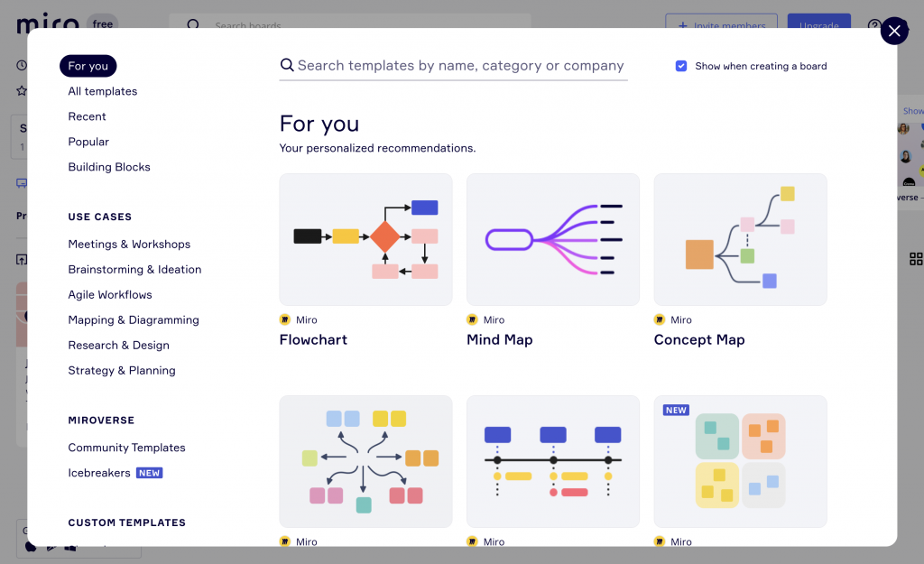This screenshot has height=564, width=924.
Task: Open the help question-mark icon in dashboard
Action: (x=873, y=25)
